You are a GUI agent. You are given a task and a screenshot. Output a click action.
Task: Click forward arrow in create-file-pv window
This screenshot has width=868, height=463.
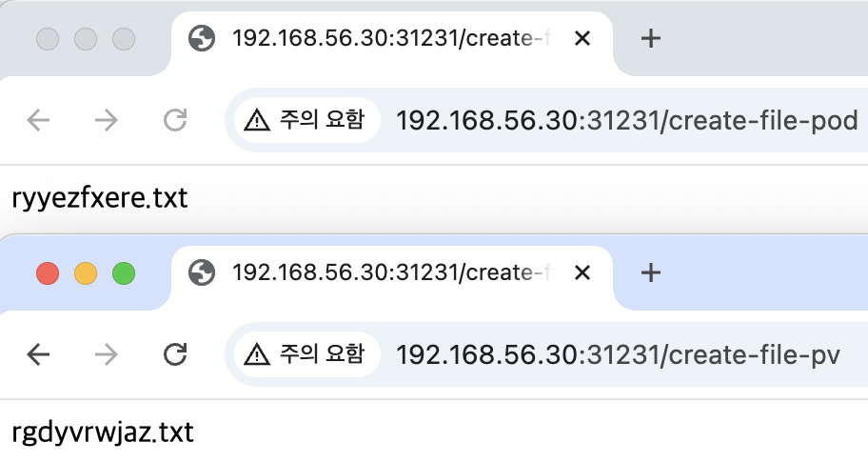[x=107, y=354]
